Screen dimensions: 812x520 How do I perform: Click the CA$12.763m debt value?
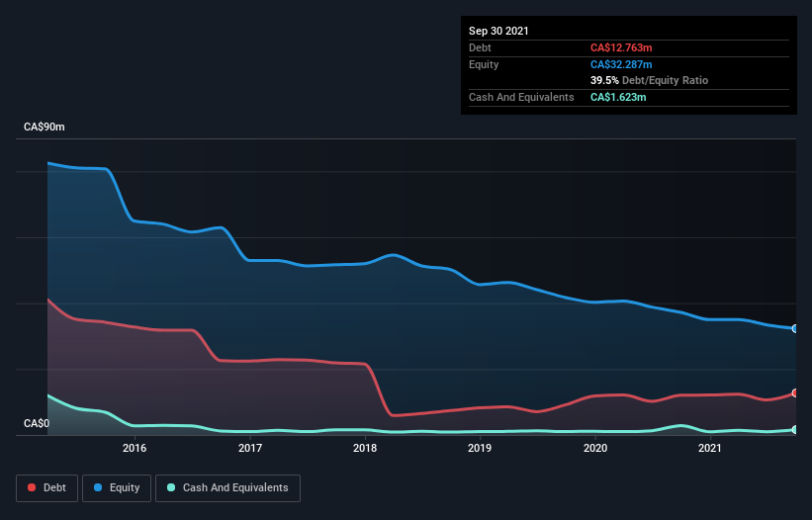[x=621, y=47]
